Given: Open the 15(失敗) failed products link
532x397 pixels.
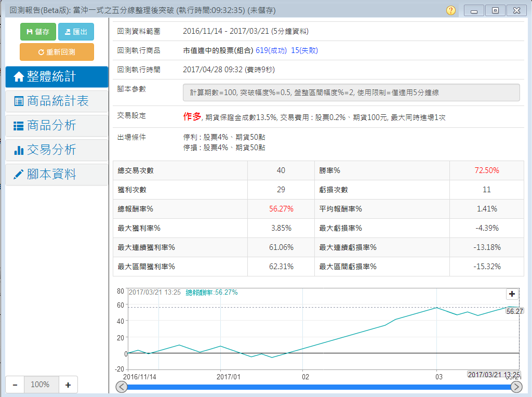Looking at the screenshot, I should click(x=304, y=50).
